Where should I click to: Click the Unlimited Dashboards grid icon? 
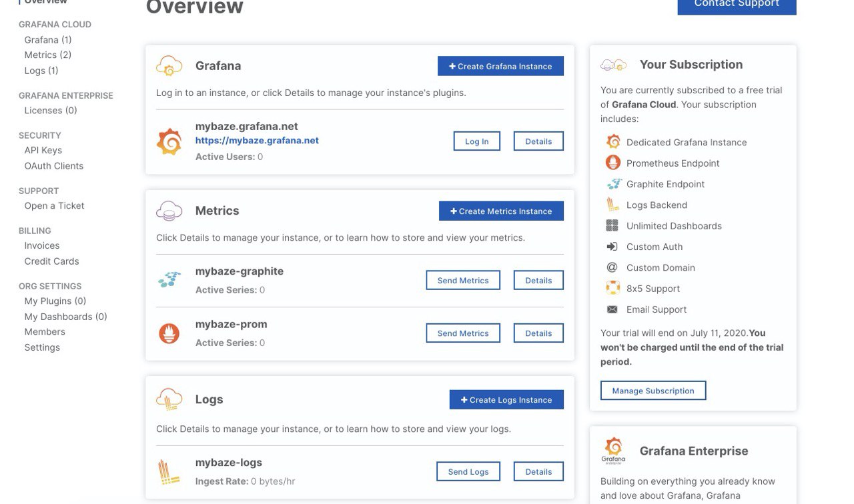pyautogui.click(x=612, y=225)
